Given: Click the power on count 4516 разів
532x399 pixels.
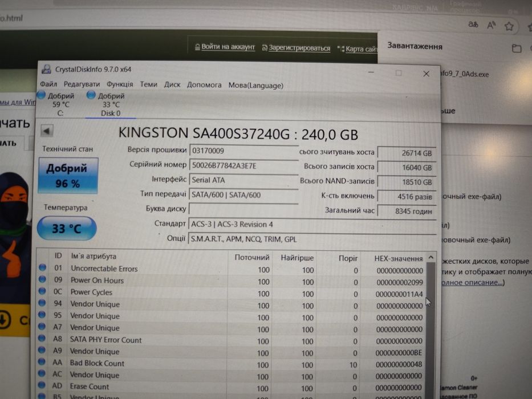Looking at the screenshot, I should (x=407, y=197).
